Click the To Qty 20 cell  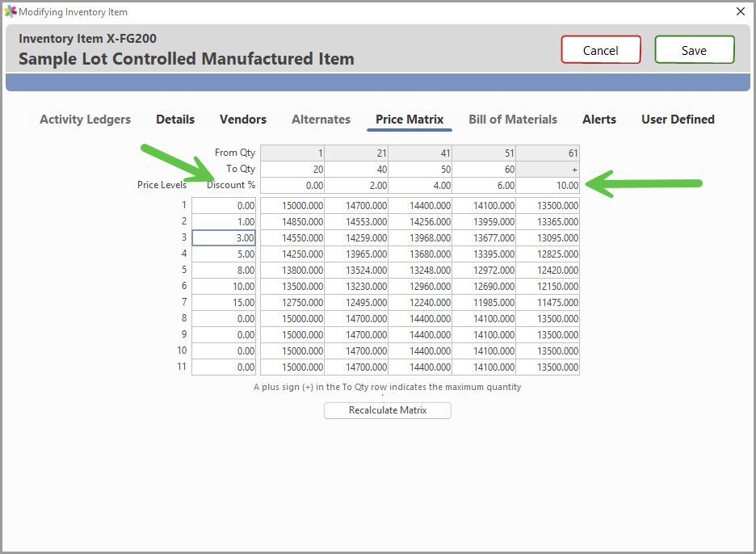click(x=292, y=170)
